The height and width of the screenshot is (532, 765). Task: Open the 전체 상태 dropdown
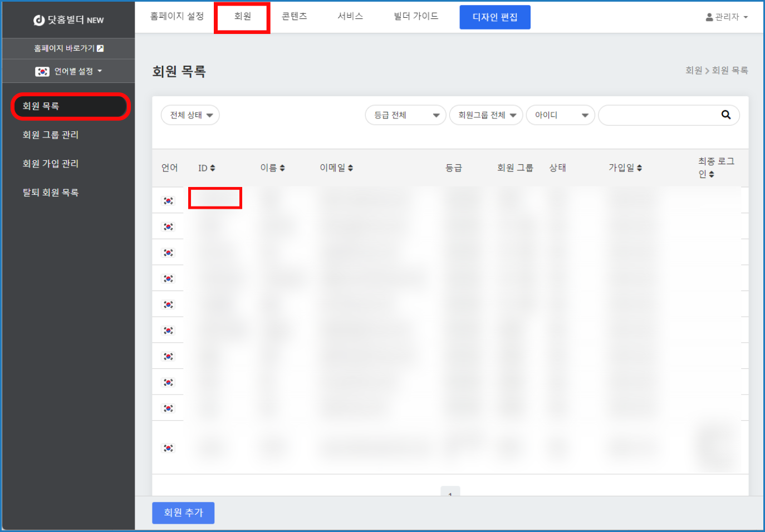tap(190, 115)
